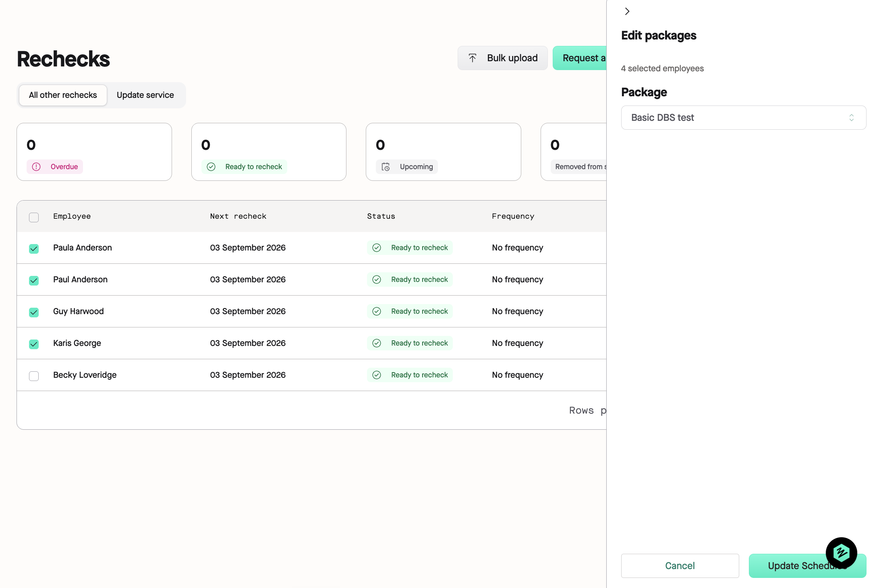Click the Overdue alert icon

(36, 167)
